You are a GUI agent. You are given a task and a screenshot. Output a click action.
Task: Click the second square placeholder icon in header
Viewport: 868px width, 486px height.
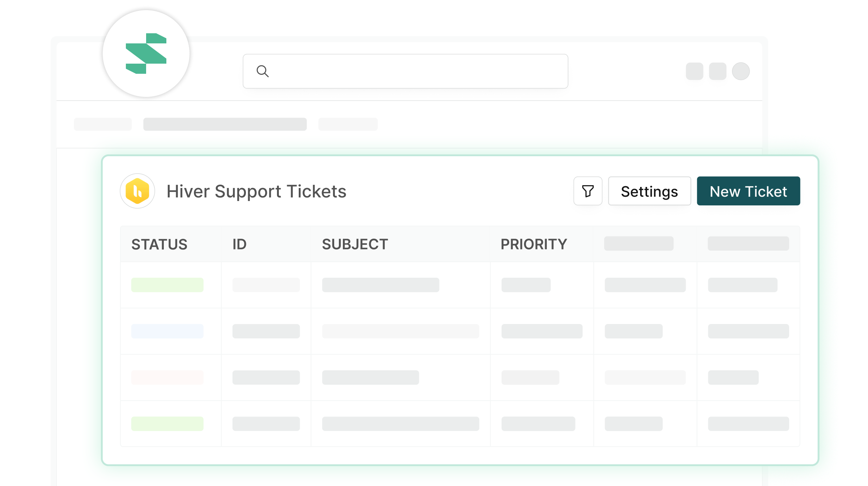(x=718, y=71)
